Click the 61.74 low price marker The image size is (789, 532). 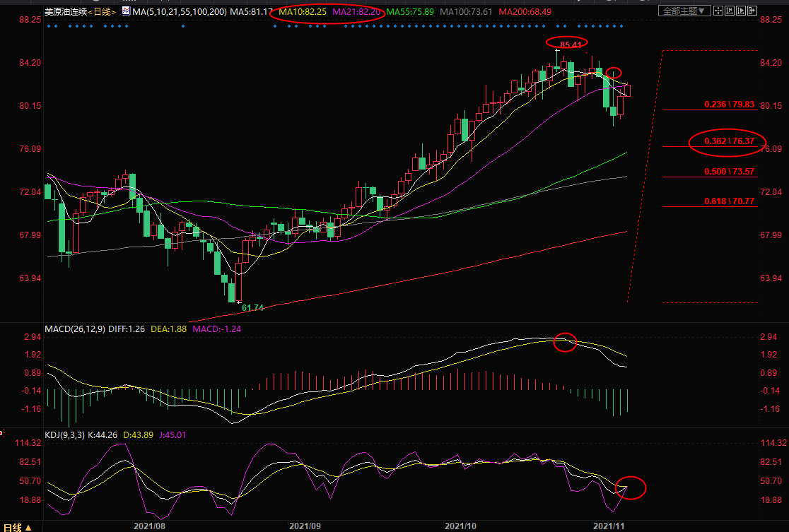252,308
